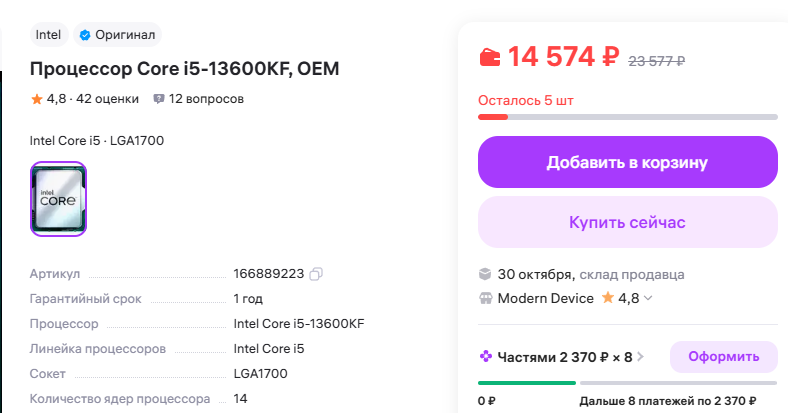This screenshot has height=413, width=788.
Task: Click the delivery box icon
Action: coord(485,274)
